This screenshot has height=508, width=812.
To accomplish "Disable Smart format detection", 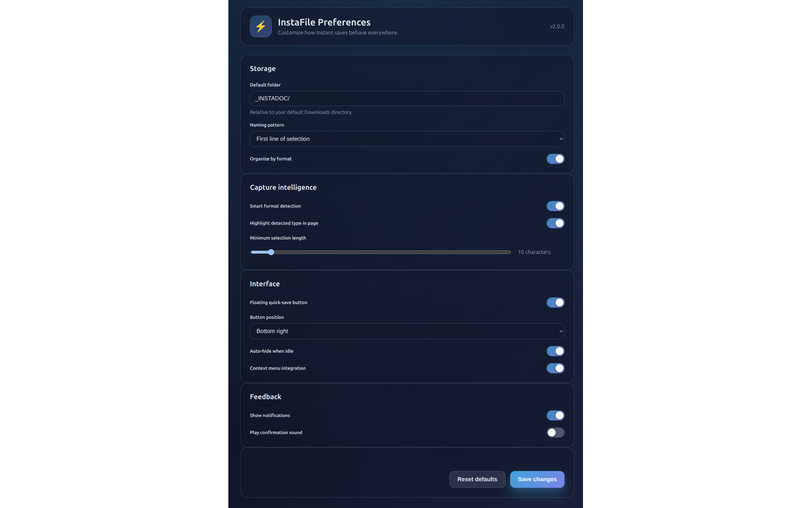I will tap(555, 206).
